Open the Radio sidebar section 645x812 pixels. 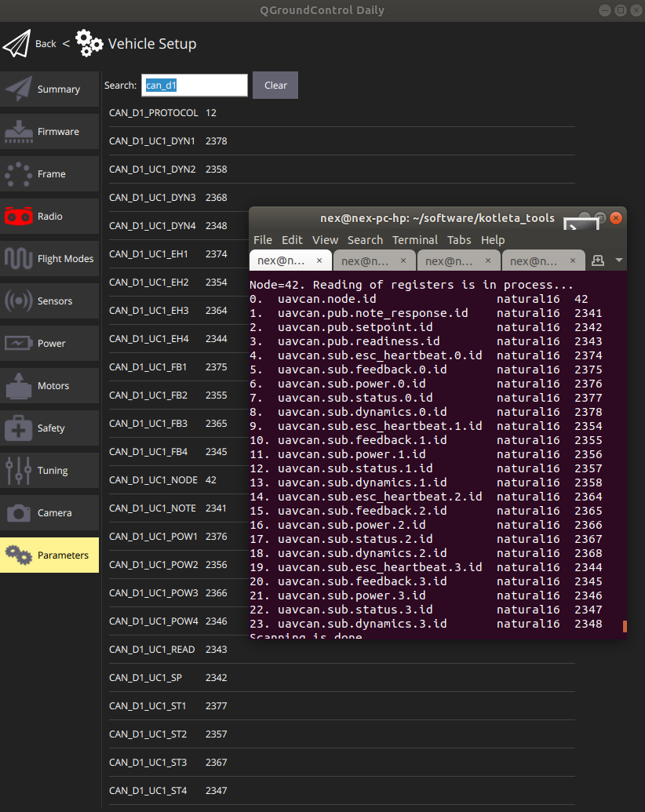(x=49, y=216)
